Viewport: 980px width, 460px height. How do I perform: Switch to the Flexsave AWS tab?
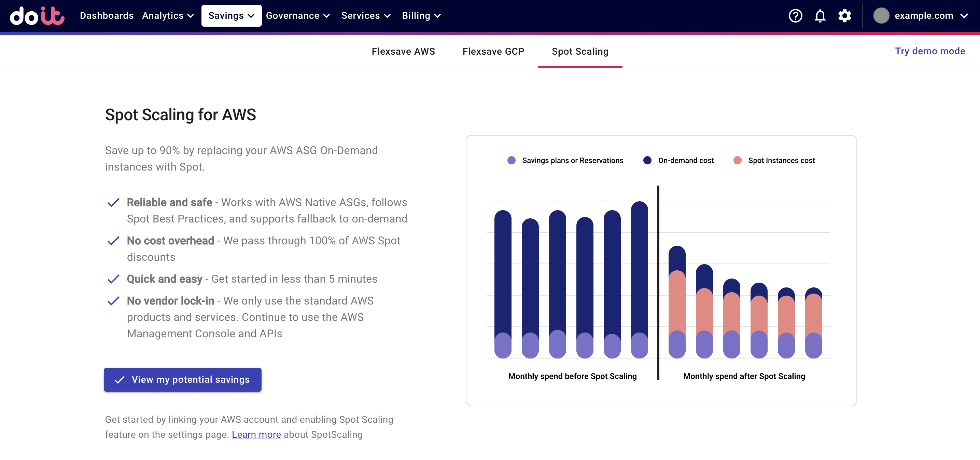(403, 51)
